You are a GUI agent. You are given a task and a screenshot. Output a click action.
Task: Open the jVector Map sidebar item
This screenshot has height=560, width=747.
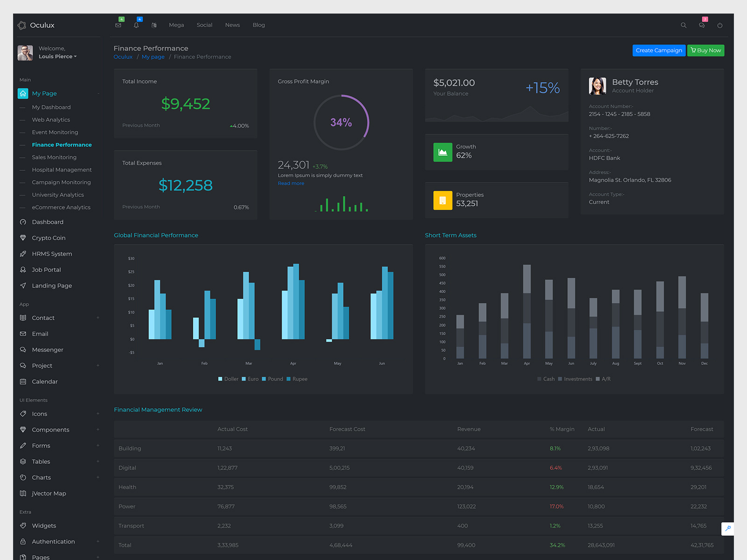[x=49, y=493]
